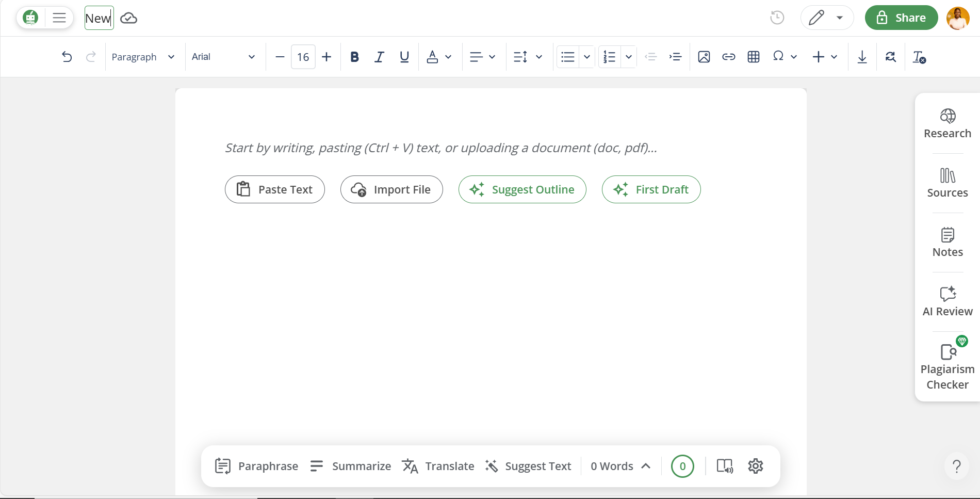980x499 pixels.
Task: Click the special characters omega icon
Action: [x=778, y=56]
